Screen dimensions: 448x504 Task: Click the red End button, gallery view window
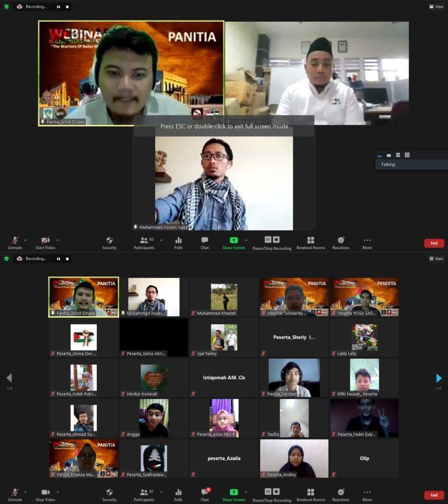coord(434,495)
